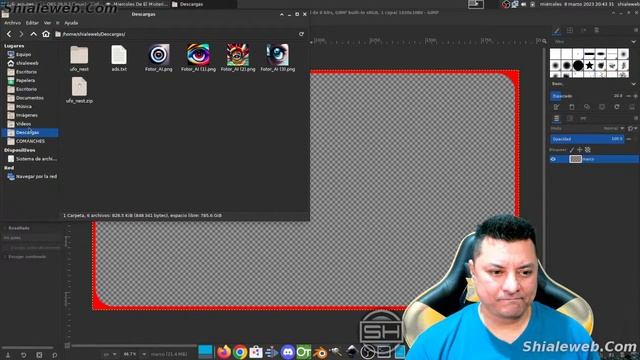Open the Ir menu
Viewport: 640px width, 360px height.
click(58, 23)
